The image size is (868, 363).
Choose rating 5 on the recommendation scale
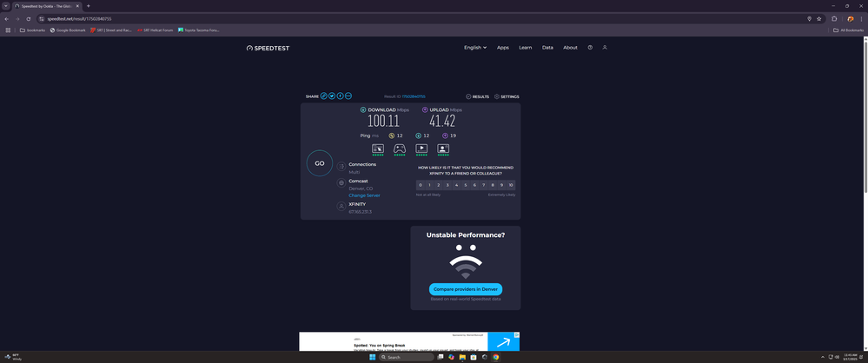point(466,185)
